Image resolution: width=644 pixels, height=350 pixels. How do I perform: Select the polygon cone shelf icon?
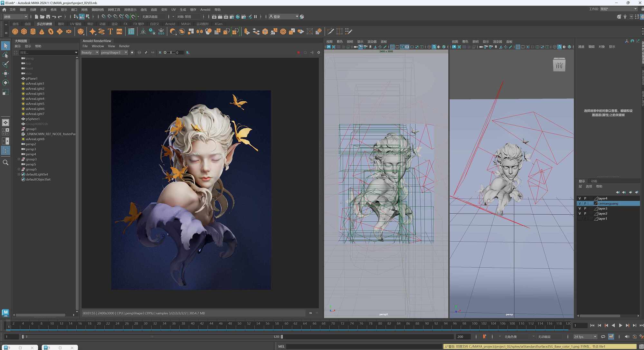[x=42, y=32]
